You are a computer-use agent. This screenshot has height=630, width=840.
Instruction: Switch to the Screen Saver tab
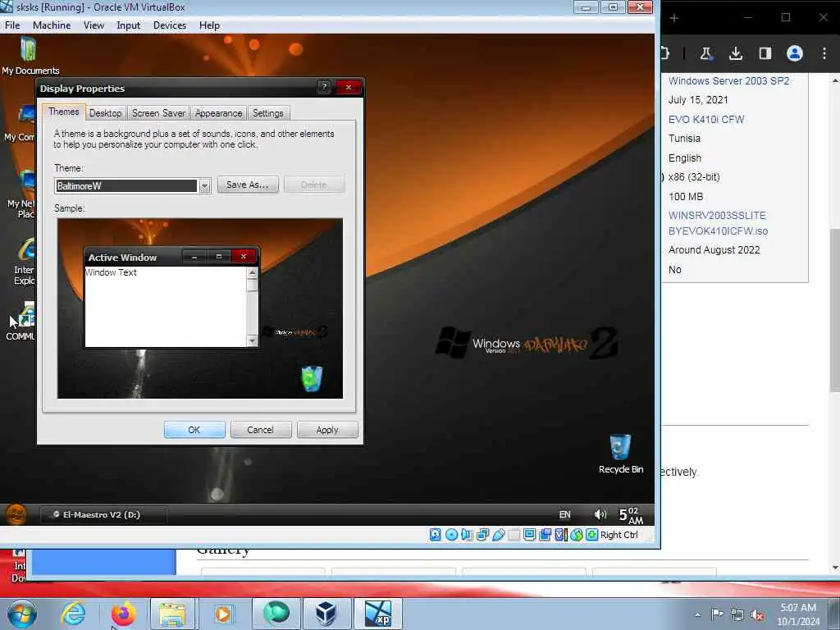point(158,113)
